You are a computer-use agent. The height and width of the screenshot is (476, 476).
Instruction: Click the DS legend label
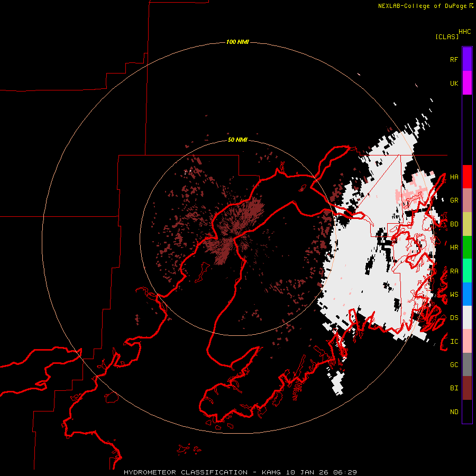pos(454,317)
